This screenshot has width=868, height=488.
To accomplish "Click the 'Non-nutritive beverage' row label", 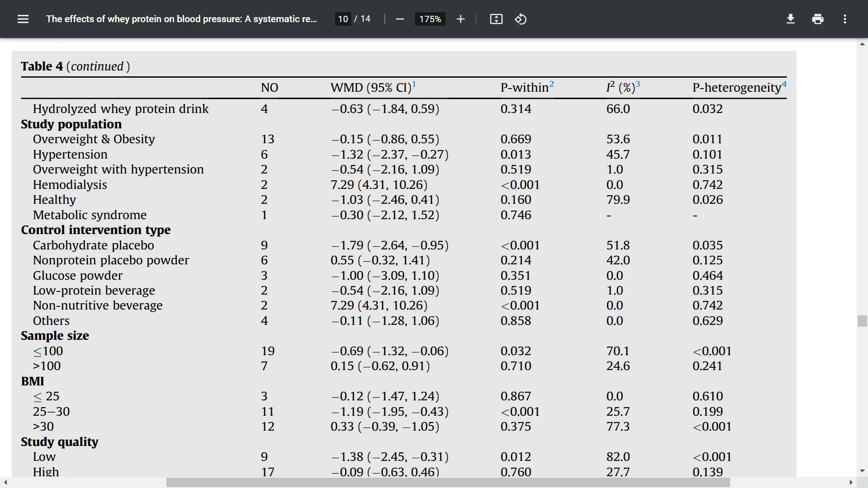I will pos(97,305).
